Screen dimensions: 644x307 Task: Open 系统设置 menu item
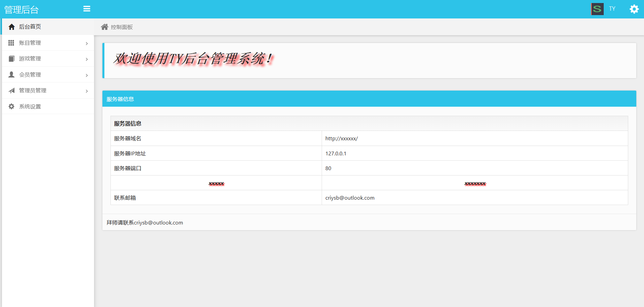(x=30, y=106)
